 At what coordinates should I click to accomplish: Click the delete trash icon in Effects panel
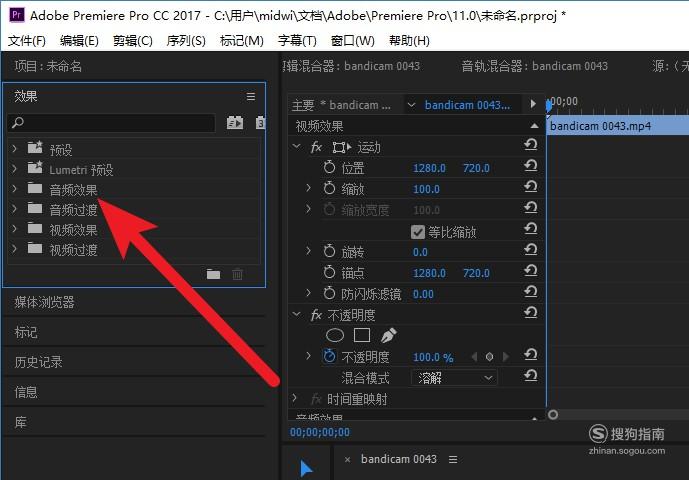[237, 274]
